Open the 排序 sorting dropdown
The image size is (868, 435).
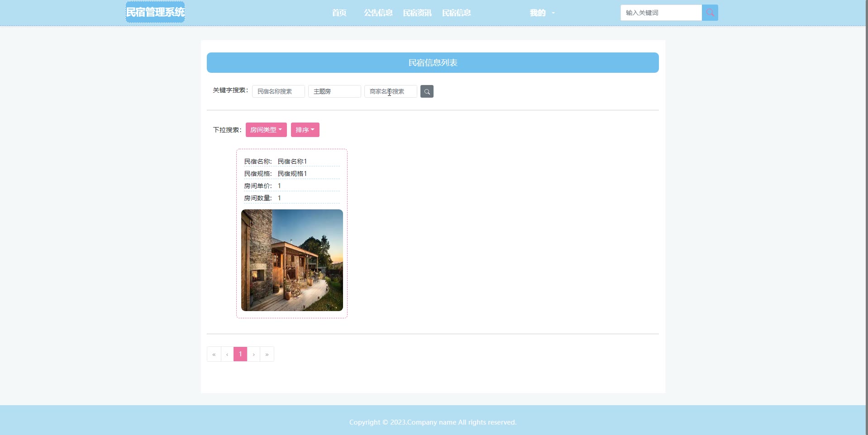point(305,130)
